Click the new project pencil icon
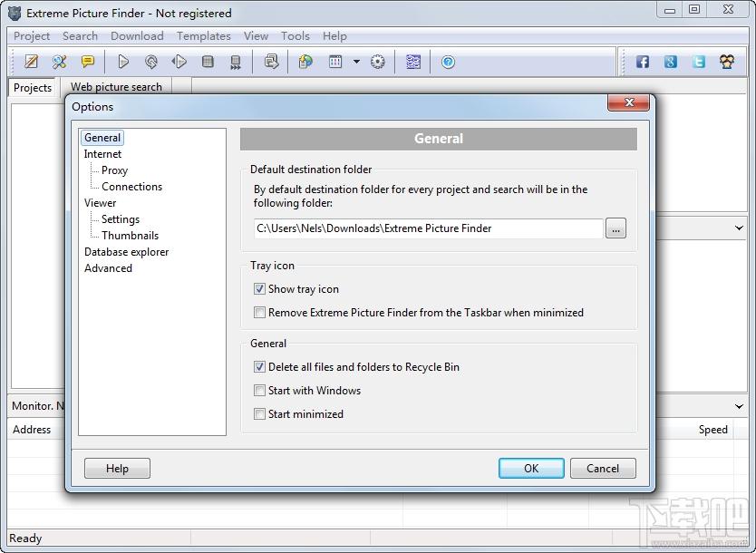756x553 pixels. 32,62
